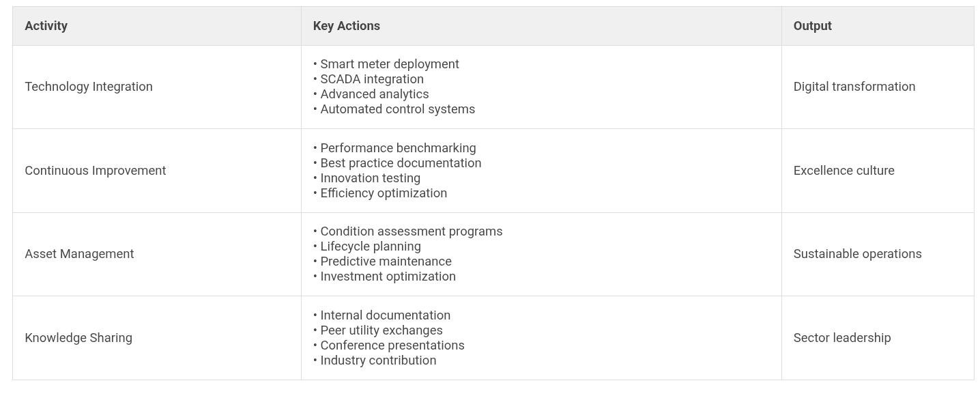Click the Excellence culture output cell
The image size is (980, 398).
[x=844, y=171]
